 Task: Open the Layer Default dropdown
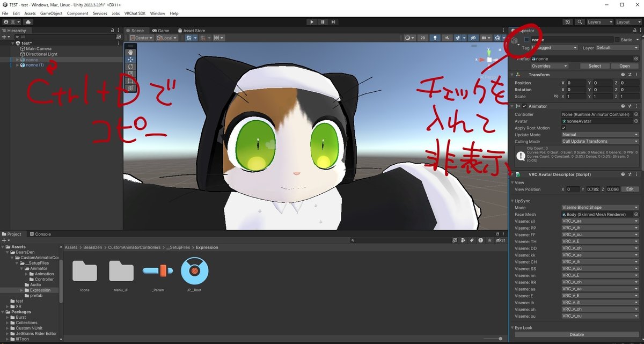617,48
